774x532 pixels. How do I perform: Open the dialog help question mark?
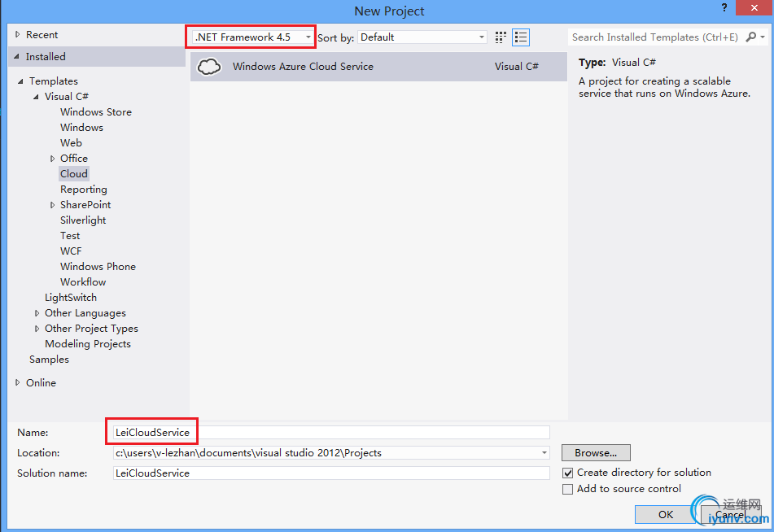click(724, 8)
